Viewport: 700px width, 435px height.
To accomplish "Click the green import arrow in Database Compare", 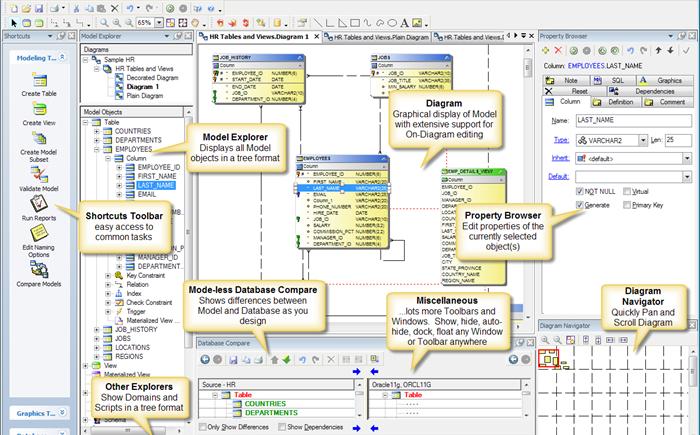I will click(x=287, y=359).
